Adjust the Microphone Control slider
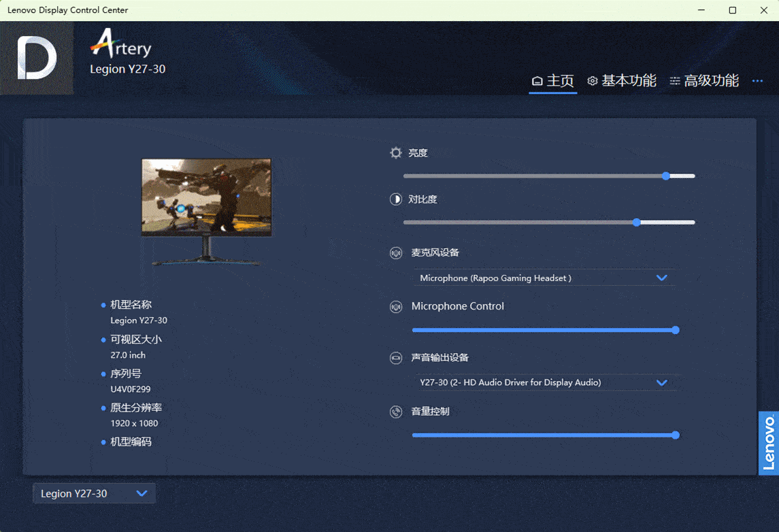The width and height of the screenshot is (779, 532). (x=546, y=330)
